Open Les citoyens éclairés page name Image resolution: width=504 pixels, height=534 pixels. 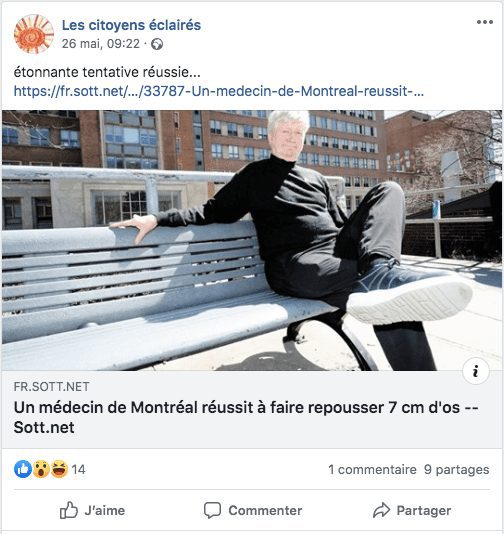click(131, 25)
